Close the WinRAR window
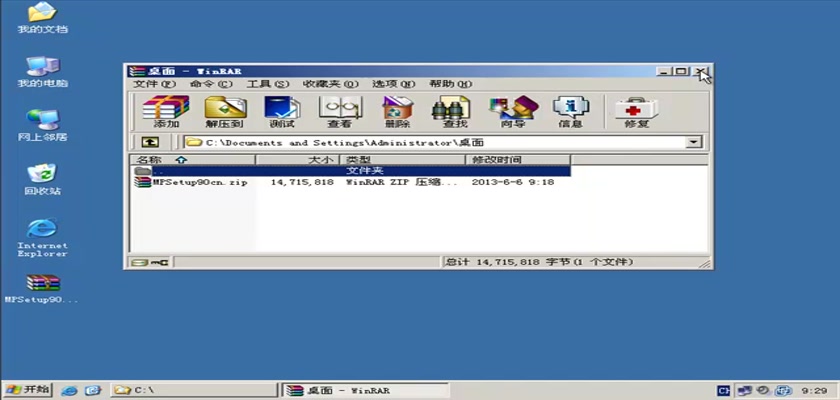The height and width of the screenshot is (400, 840). click(x=701, y=71)
